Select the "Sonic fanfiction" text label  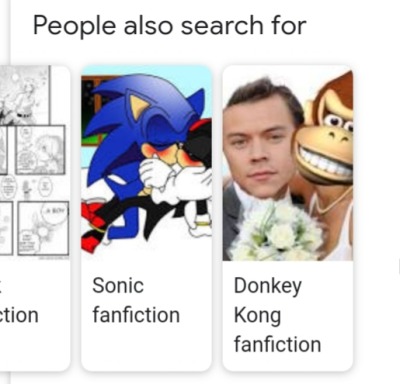[136, 300]
